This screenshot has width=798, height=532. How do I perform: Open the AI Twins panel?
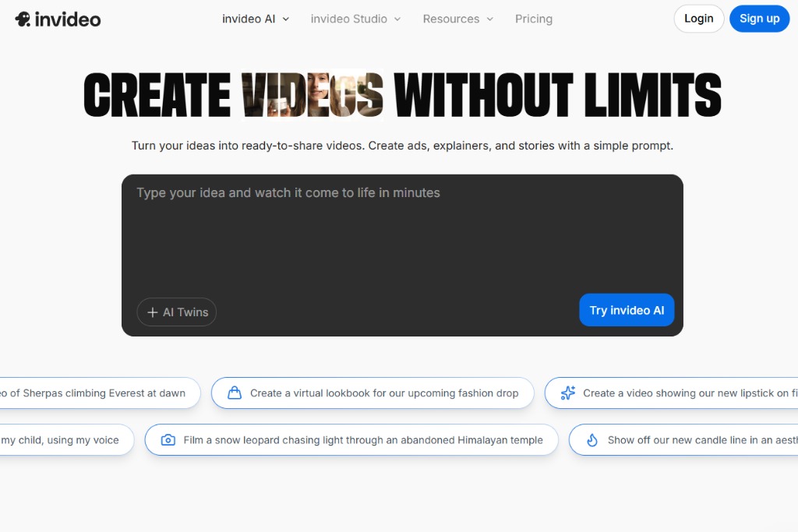point(176,312)
